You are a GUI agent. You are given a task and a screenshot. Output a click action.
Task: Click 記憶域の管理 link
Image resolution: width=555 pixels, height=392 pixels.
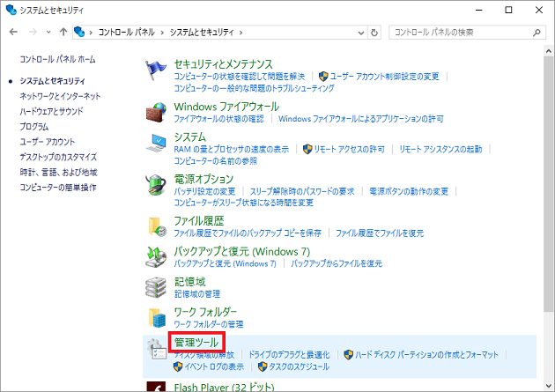pos(197,293)
